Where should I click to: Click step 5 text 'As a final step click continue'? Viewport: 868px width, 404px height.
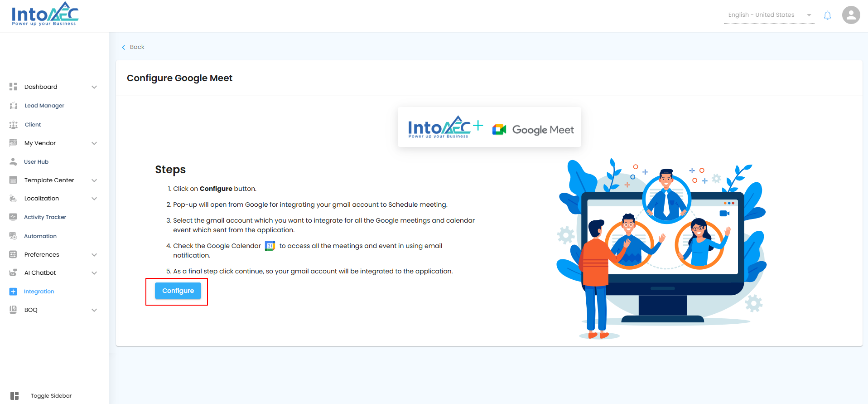tap(313, 271)
